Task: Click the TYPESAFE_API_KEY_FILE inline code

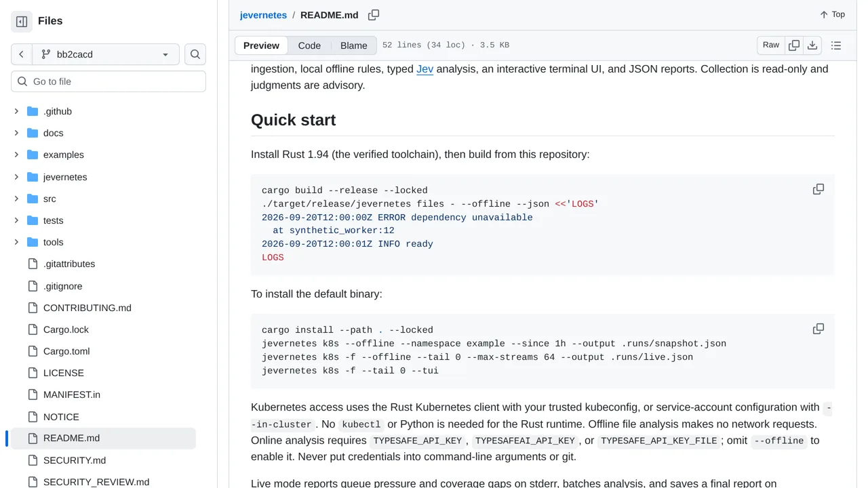Action: point(658,441)
